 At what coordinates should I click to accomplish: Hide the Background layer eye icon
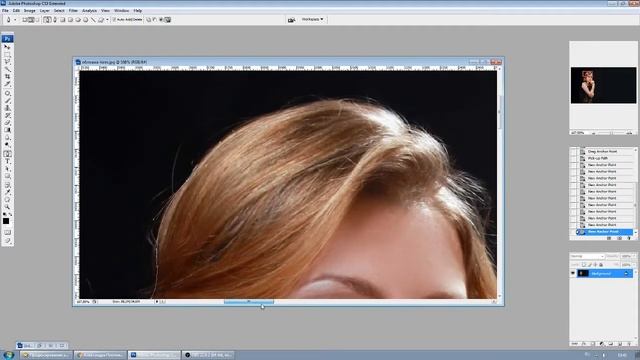coord(573,273)
